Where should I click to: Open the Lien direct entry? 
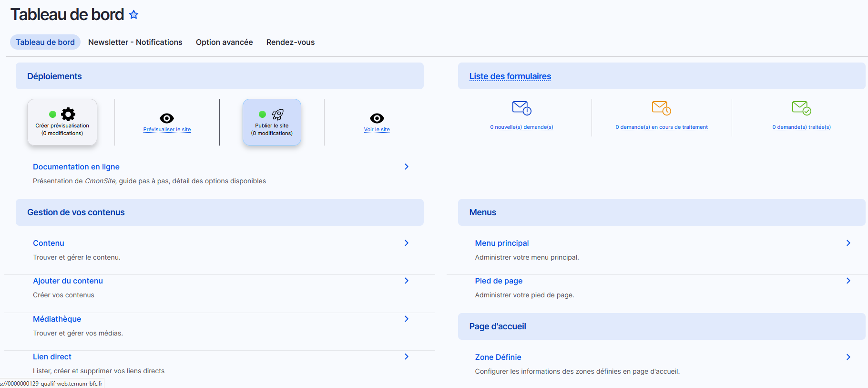(52, 357)
